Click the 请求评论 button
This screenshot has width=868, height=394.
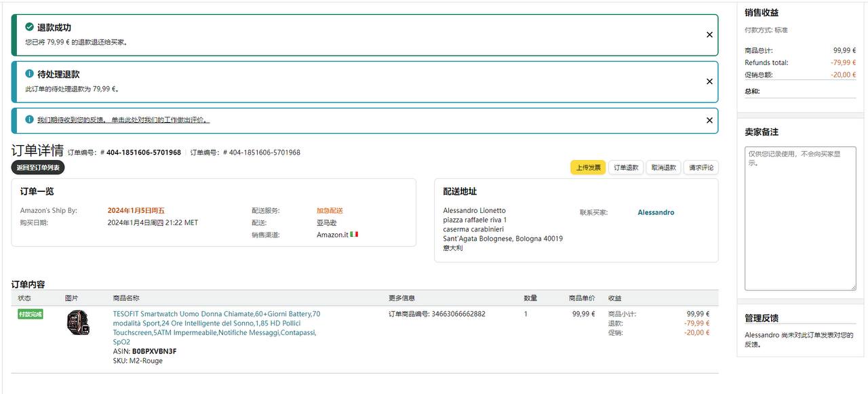click(701, 168)
